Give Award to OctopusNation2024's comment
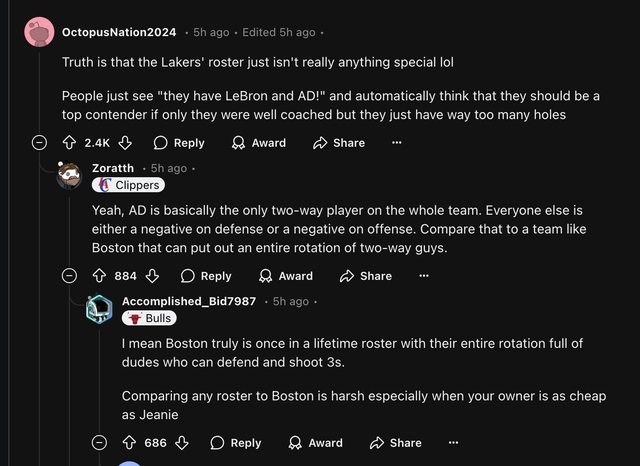This screenshot has height=466, width=640. 259,143
